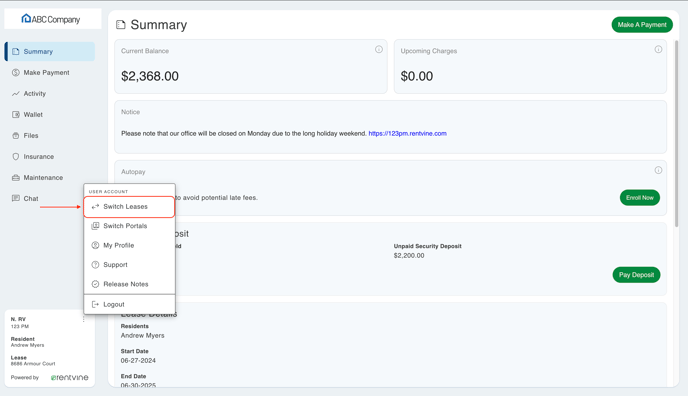Click the $2,200.00 unpaid deposit amount
The width and height of the screenshot is (688, 396).
[x=409, y=256]
